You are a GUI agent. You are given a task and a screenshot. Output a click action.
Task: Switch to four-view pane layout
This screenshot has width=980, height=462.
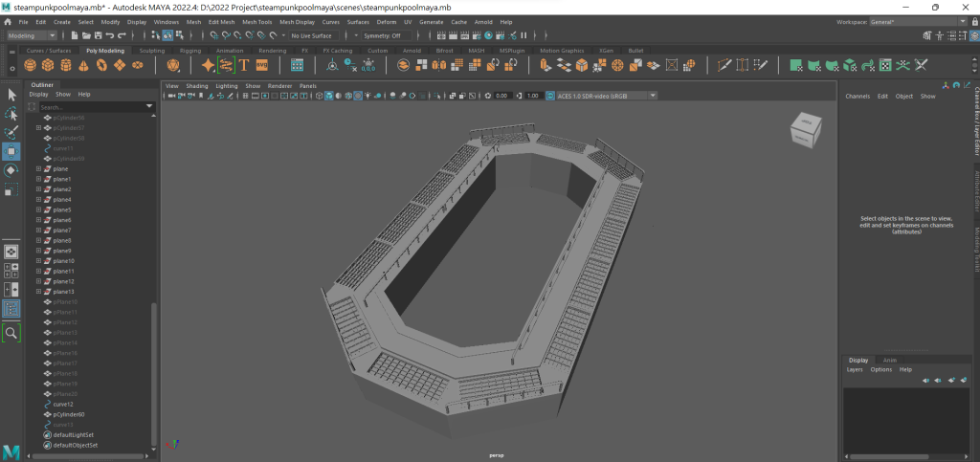[11, 271]
